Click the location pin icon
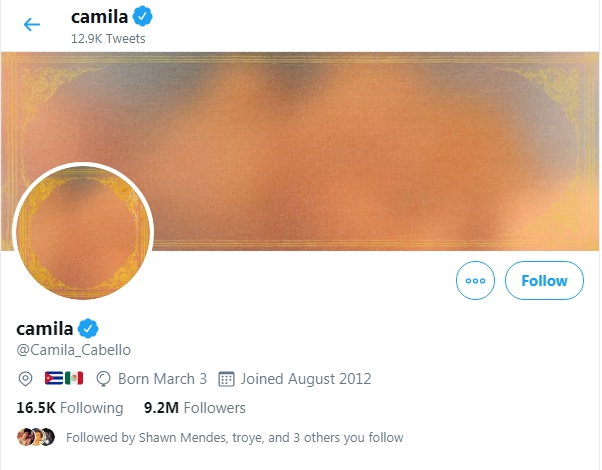Image resolution: width=602 pixels, height=470 pixels. [x=26, y=379]
